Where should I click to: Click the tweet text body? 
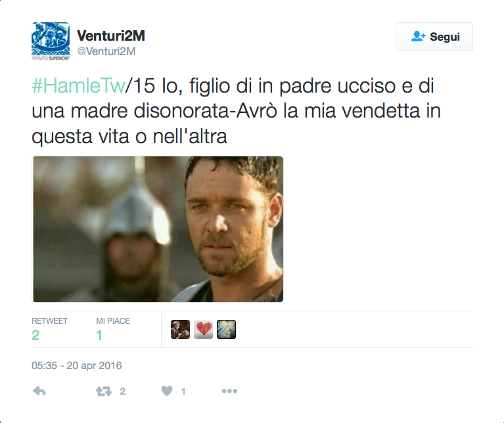[237, 111]
